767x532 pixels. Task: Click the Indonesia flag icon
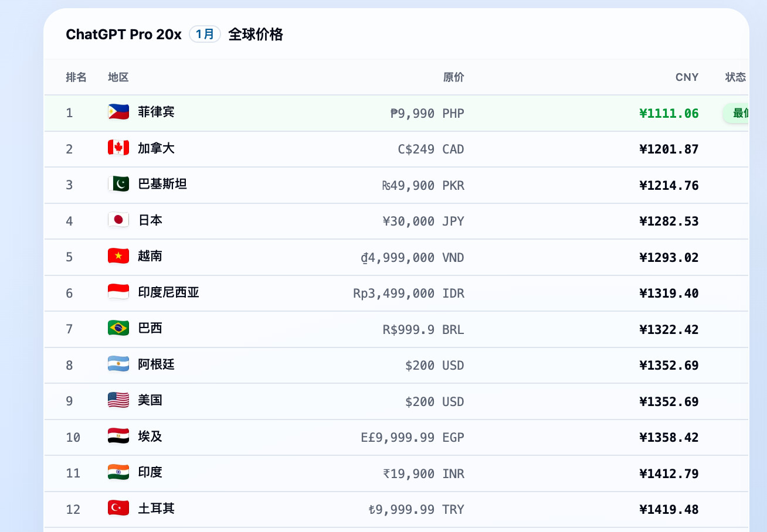tap(118, 292)
